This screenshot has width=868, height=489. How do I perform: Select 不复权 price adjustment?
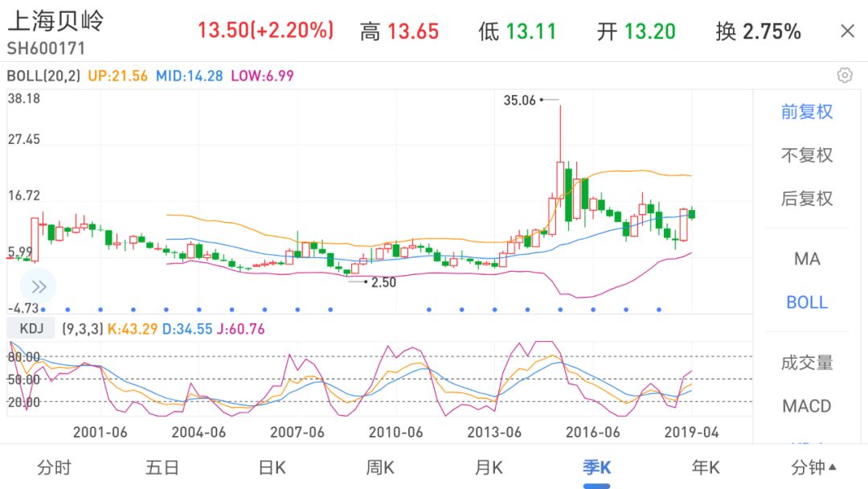click(x=807, y=155)
